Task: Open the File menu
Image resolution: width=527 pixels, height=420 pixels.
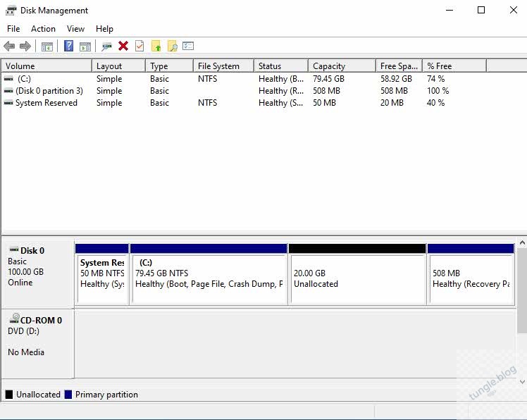Action: [13, 29]
